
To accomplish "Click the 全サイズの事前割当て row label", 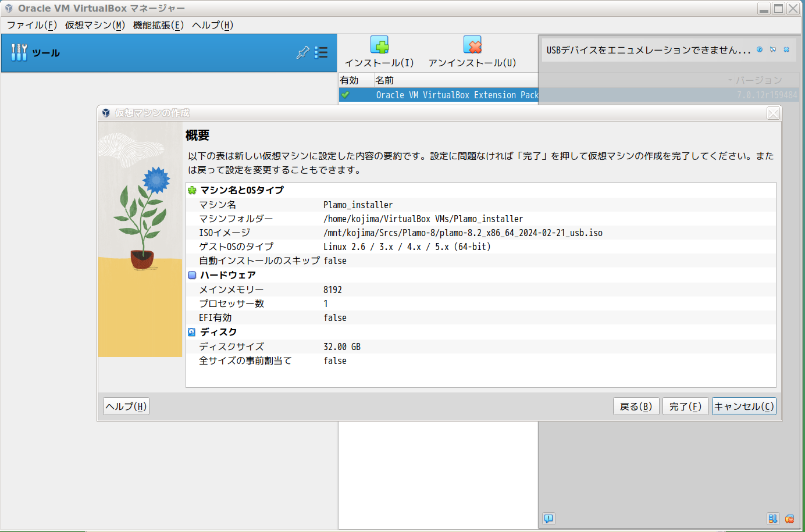I will click(x=245, y=360).
